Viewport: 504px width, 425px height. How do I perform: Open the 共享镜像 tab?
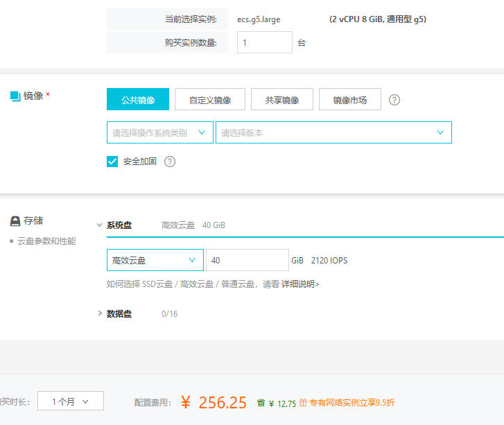282,100
